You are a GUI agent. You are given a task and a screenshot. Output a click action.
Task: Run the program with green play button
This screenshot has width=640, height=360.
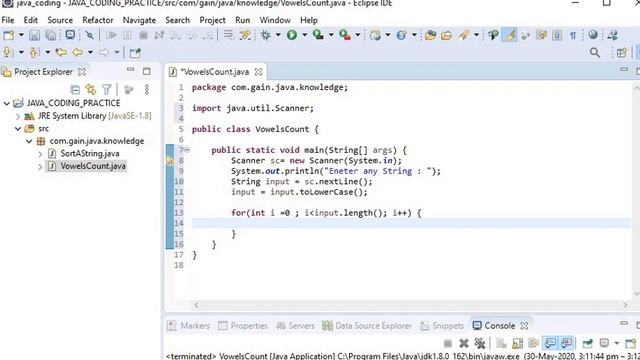[291, 35]
